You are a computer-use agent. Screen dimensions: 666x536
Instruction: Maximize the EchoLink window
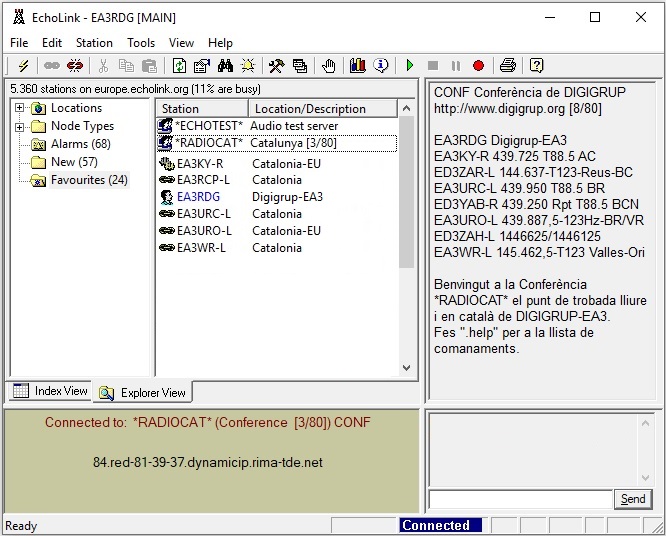coord(595,17)
